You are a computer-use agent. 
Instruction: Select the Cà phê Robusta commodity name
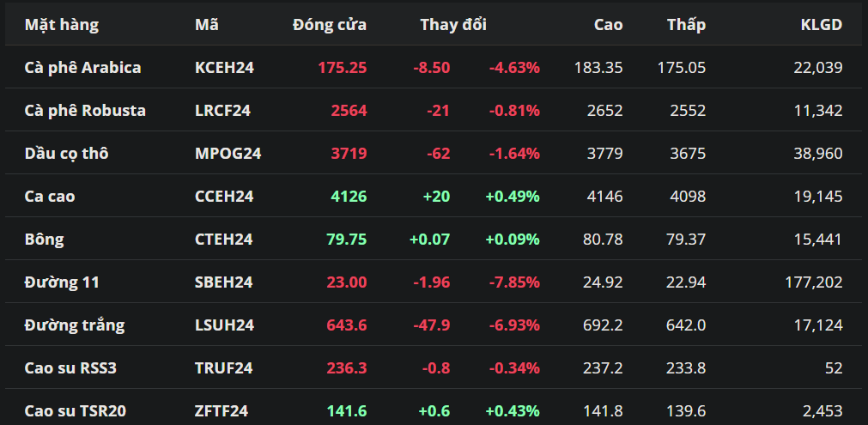[85, 110]
